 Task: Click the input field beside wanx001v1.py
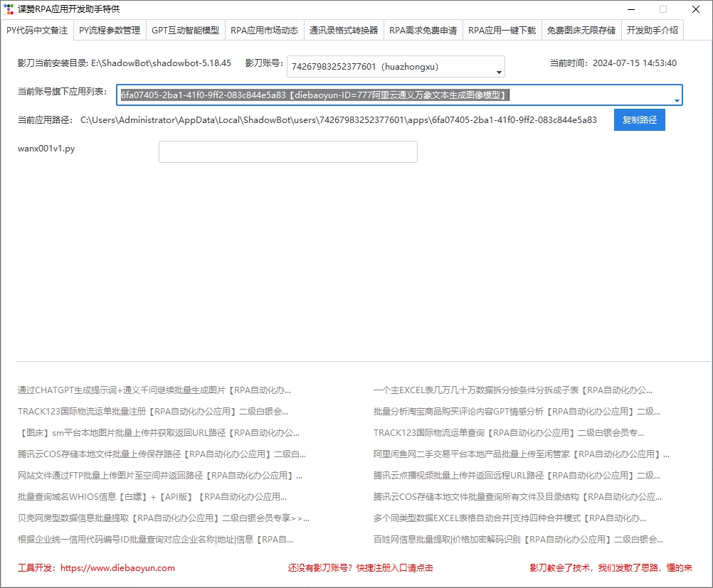click(287, 151)
